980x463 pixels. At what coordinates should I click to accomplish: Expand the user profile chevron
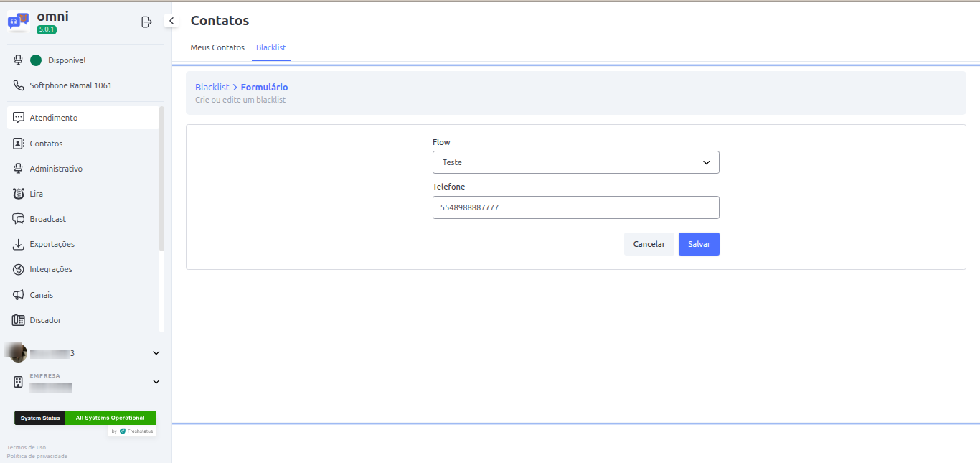[x=156, y=353]
